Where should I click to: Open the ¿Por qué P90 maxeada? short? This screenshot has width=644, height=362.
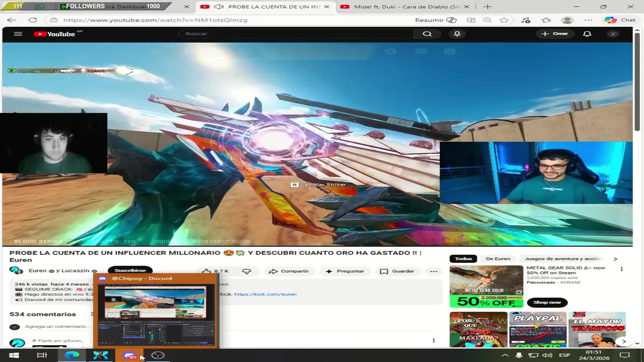point(478,329)
